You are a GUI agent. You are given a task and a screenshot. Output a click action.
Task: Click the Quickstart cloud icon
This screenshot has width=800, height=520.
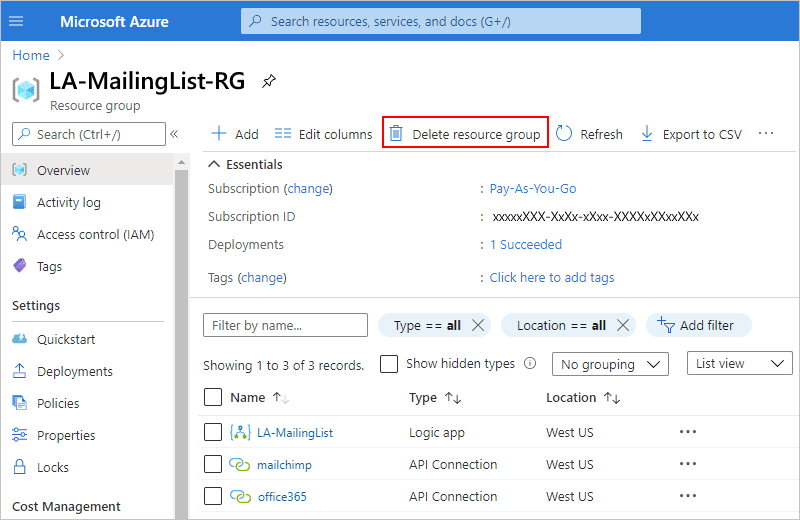coord(19,339)
